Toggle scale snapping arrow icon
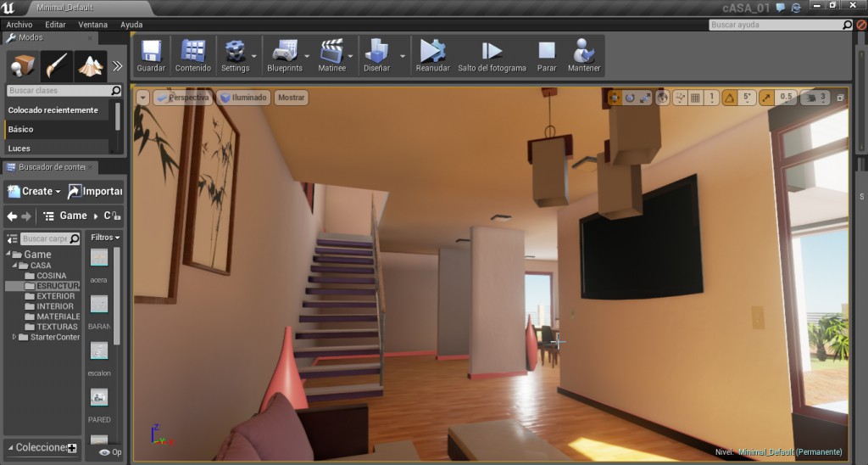 (x=766, y=98)
